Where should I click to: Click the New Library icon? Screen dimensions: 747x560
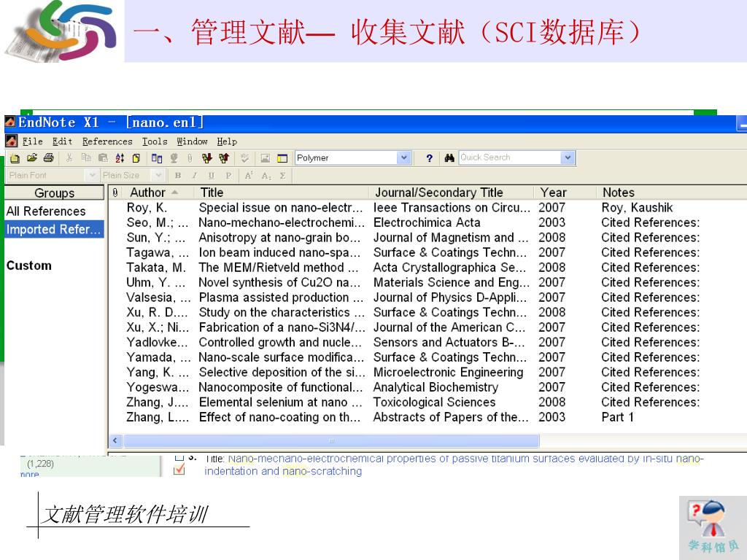click(15, 158)
